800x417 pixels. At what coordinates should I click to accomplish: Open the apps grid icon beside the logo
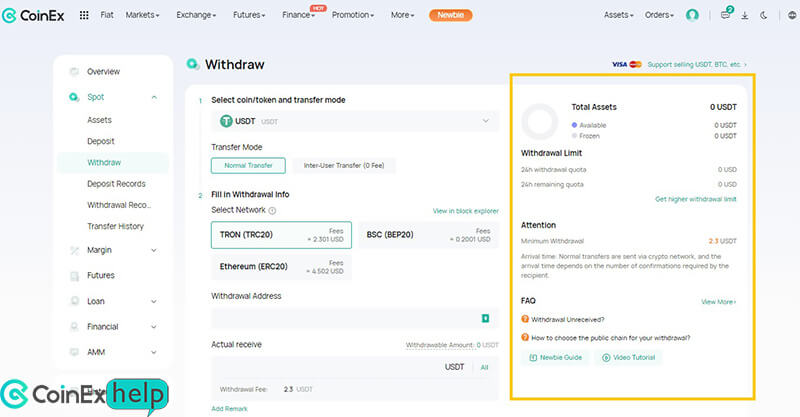click(x=83, y=15)
